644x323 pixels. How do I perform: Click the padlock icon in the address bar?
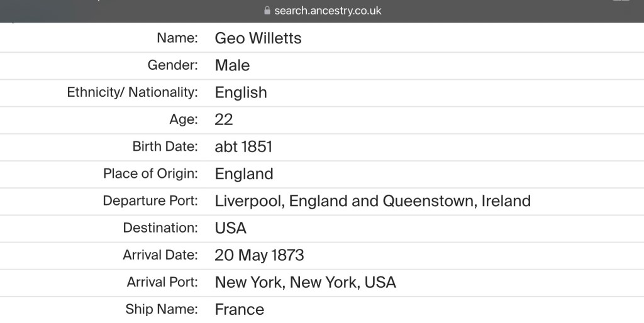tap(267, 11)
